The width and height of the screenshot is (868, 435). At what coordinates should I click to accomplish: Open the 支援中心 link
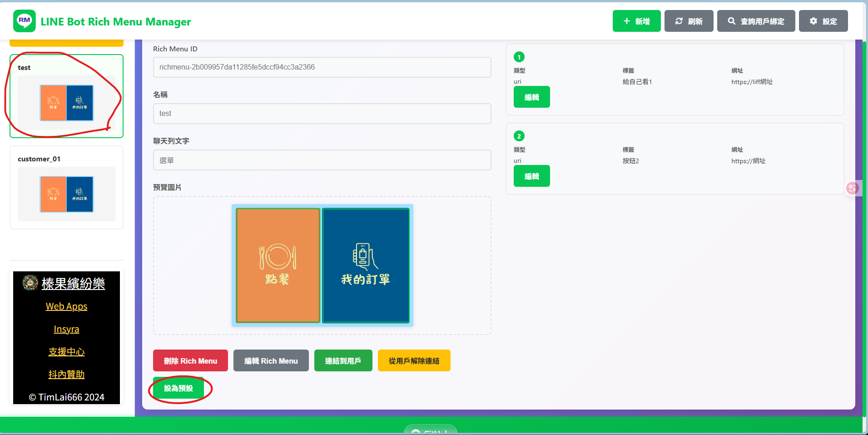[66, 352]
